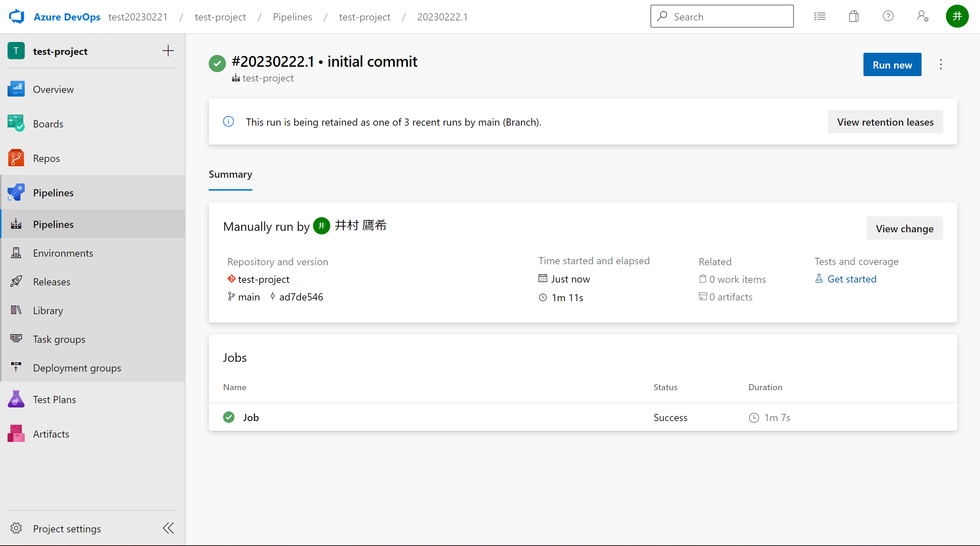
Task: Click View retention leases button
Action: [885, 122]
